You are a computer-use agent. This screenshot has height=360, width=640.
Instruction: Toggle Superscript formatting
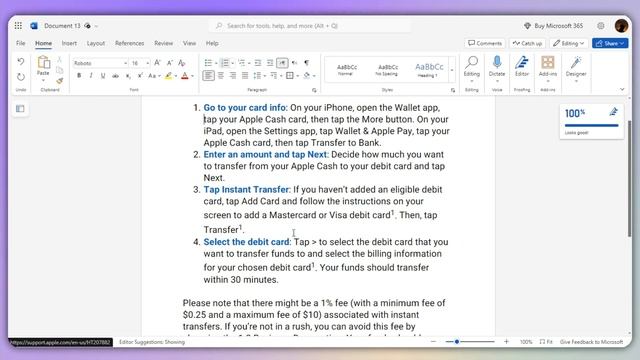tap(140, 76)
